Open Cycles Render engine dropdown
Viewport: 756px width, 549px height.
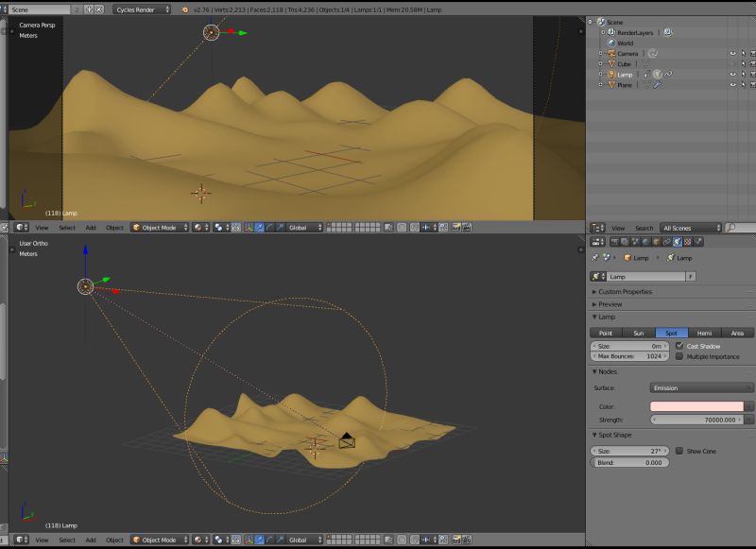point(142,9)
